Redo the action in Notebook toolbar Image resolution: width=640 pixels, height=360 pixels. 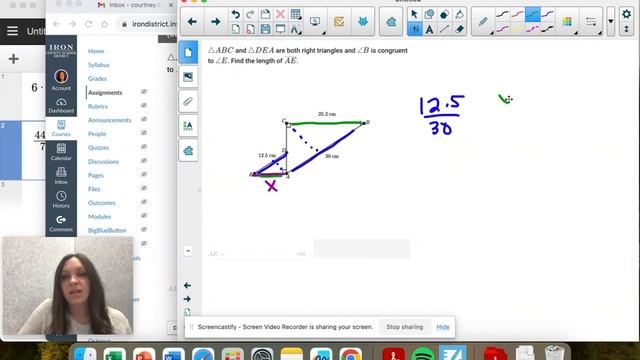tap(250, 14)
